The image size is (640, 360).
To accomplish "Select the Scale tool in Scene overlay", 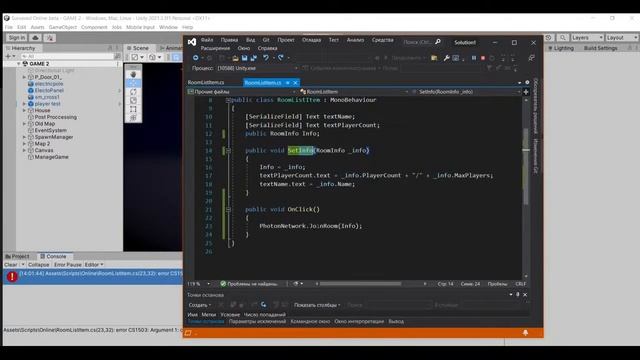I will coord(133,100).
